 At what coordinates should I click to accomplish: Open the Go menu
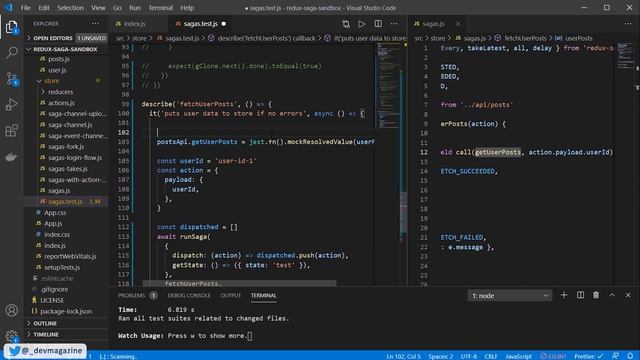117,8
